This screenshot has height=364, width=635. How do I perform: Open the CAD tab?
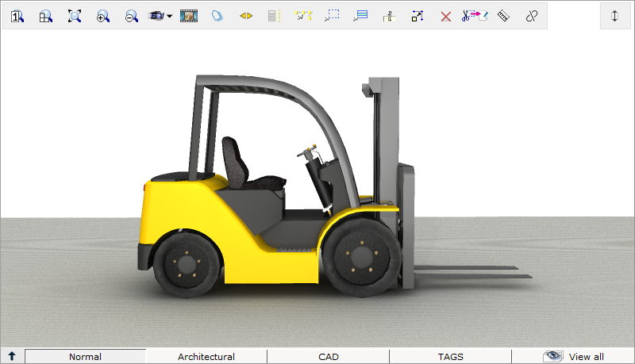point(329,357)
